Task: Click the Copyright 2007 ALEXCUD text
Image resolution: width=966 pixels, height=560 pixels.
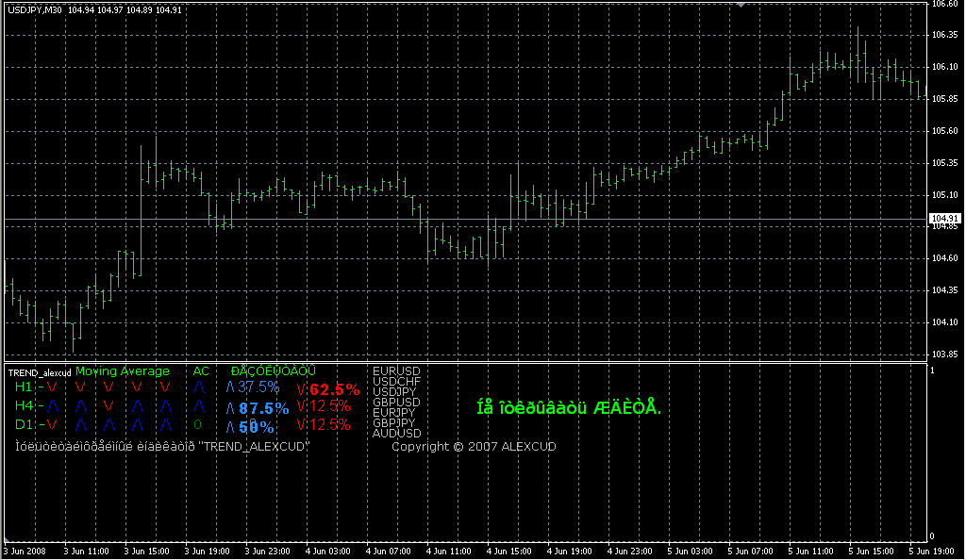Action: (x=474, y=447)
